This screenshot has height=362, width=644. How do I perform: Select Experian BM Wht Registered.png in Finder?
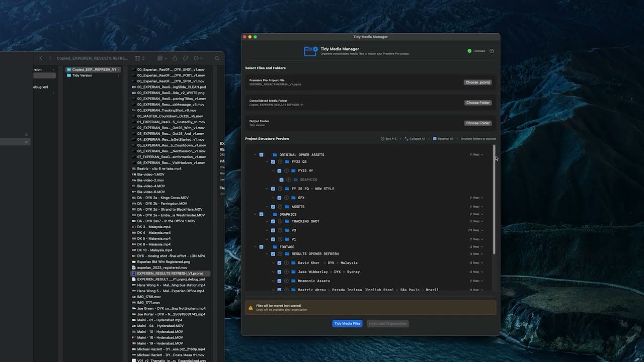(x=170, y=262)
